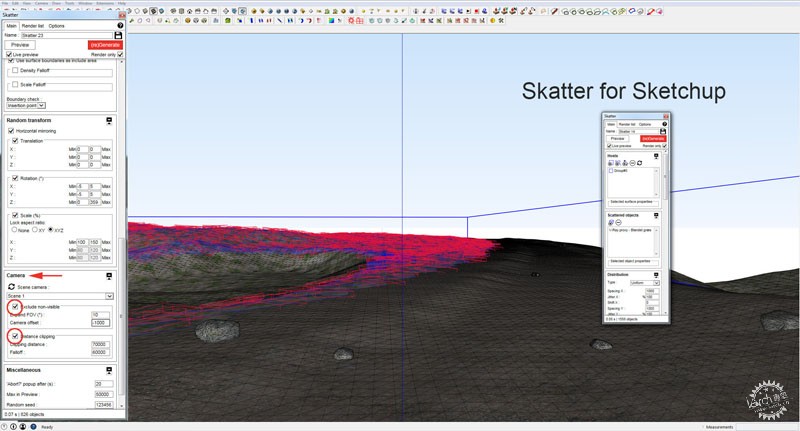Click down arrow of large panel scrollbar
800x431 pixels.
[121, 405]
